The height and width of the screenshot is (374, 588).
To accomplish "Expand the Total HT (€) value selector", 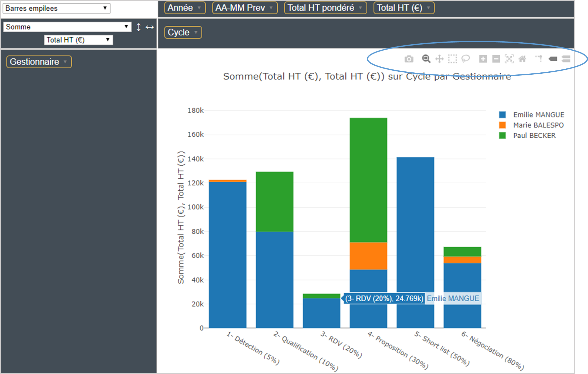I will (78, 40).
